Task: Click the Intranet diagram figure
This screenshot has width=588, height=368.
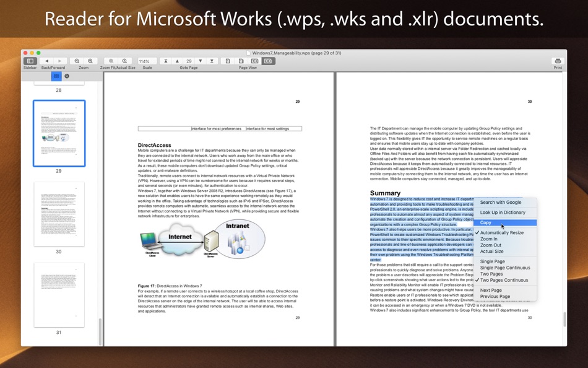Action: click(240, 240)
